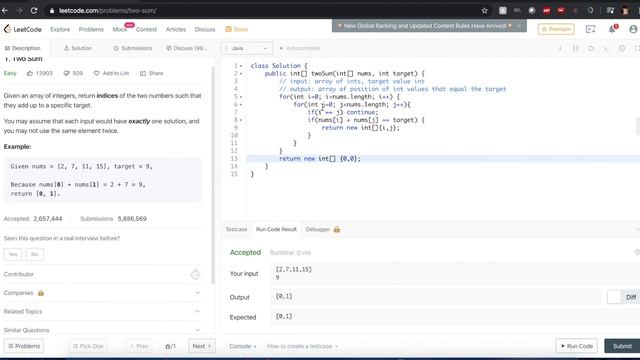Click the Premium button

[x=556, y=29]
